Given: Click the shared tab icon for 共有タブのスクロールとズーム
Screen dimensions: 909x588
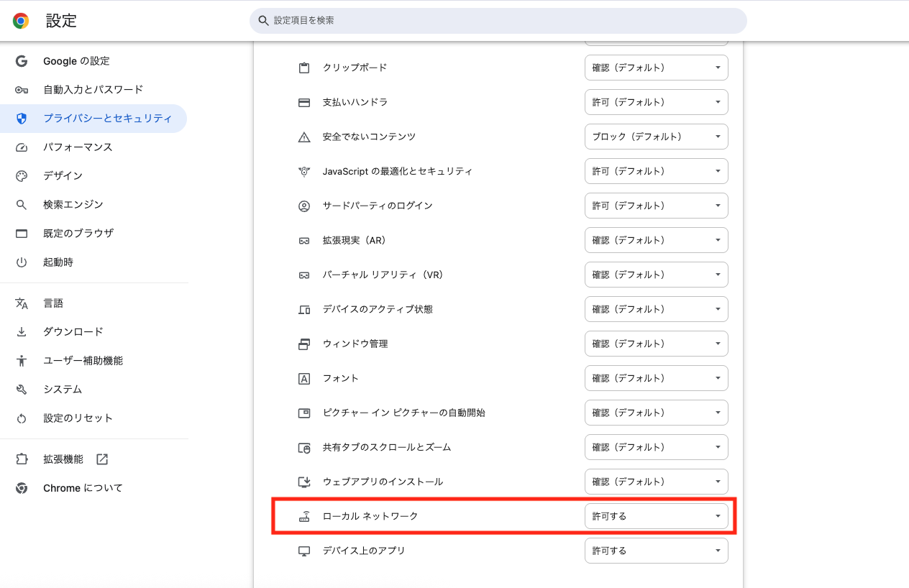Looking at the screenshot, I should pos(304,447).
